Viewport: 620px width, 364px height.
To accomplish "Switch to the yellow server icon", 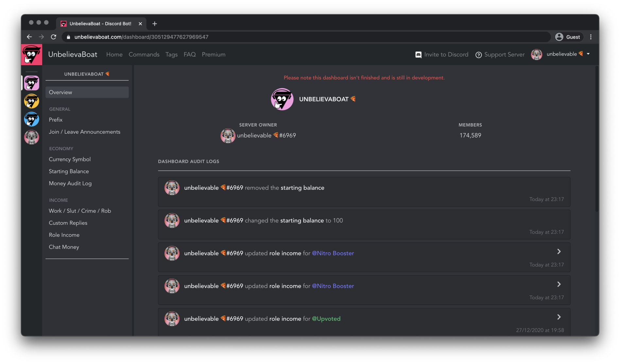I will point(32,101).
